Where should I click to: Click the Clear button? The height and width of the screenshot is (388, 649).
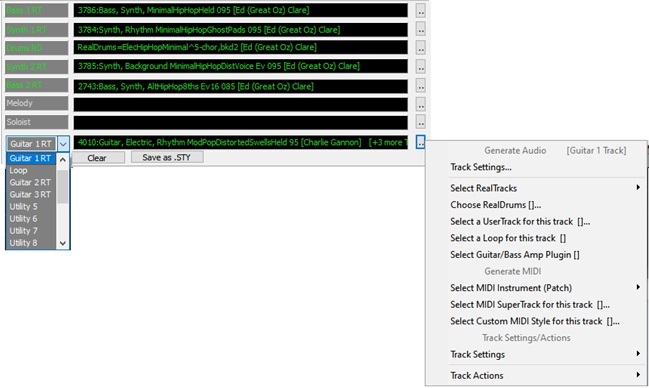point(98,158)
